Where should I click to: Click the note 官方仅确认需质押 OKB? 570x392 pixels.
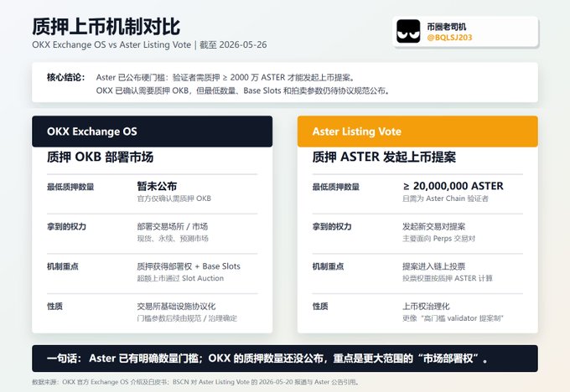coord(174,199)
